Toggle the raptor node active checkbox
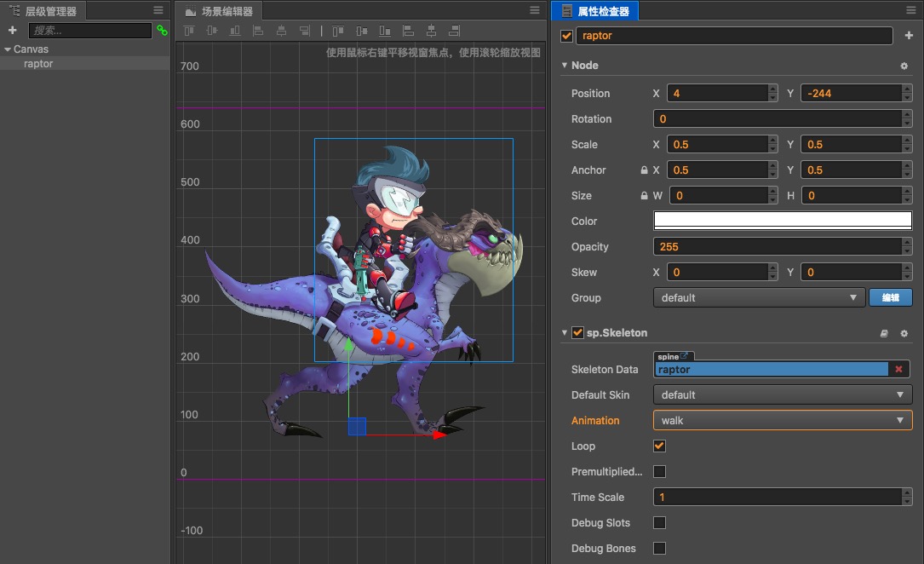The image size is (924, 564). point(566,36)
